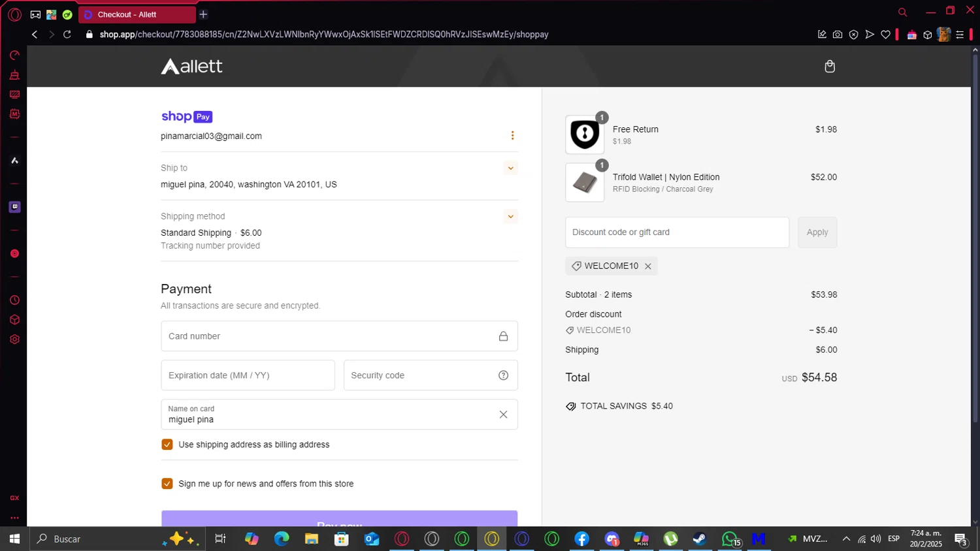The width and height of the screenshot is (980, 551).
Task: Click the total amount $54.58
Action: [x=819, y=377]
